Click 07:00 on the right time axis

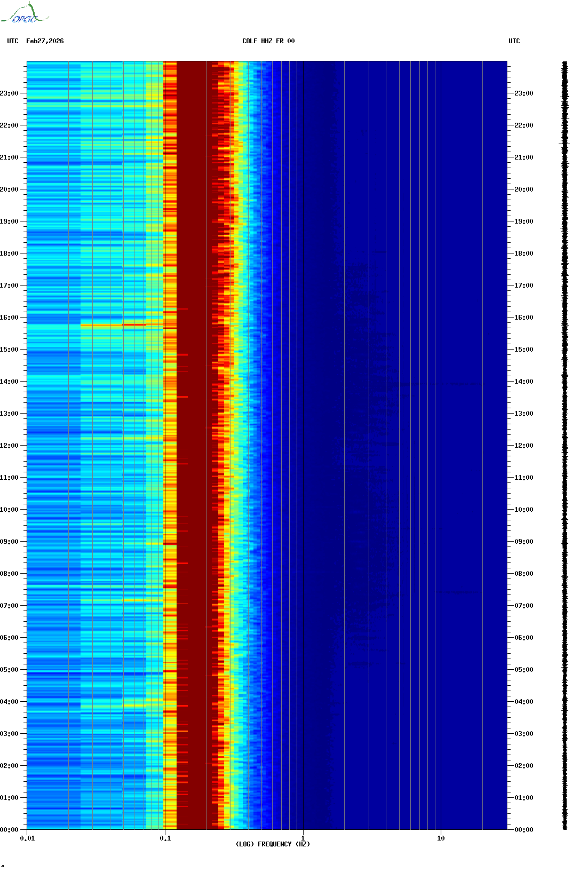524,606
